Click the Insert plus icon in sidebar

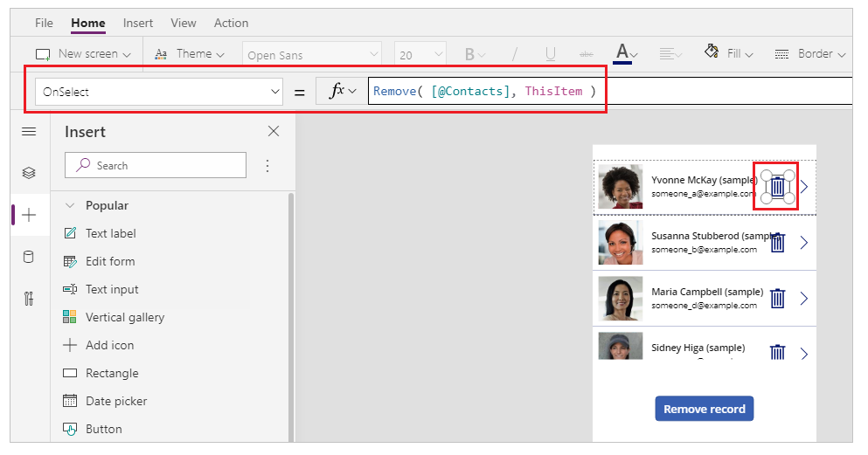click(x=29, y=215)
